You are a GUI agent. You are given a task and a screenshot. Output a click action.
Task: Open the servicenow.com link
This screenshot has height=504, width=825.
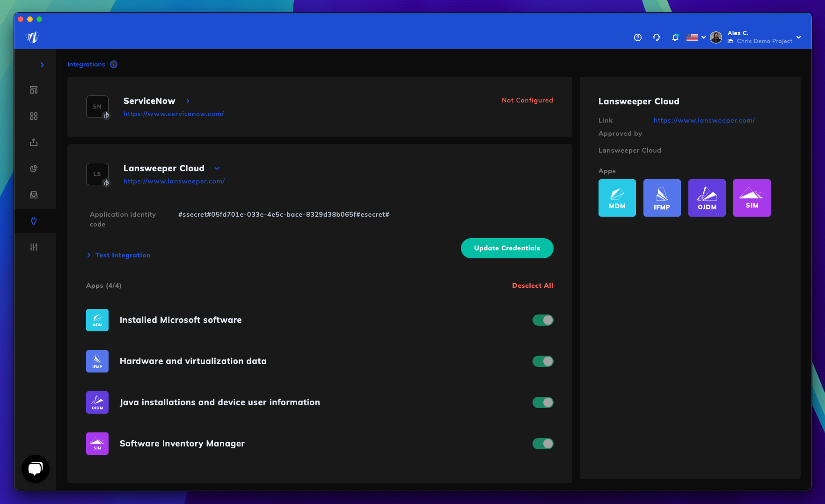[x=174, y=114]
